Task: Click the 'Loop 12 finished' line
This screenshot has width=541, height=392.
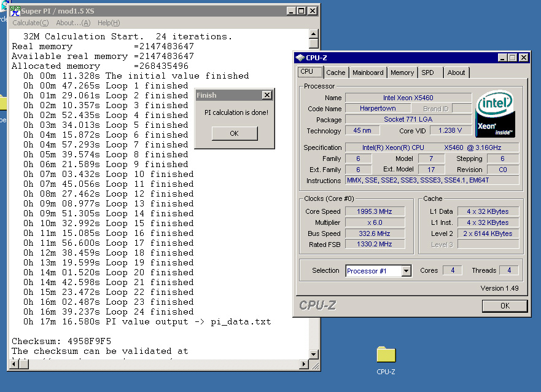Action: click(x=108, y=194)
